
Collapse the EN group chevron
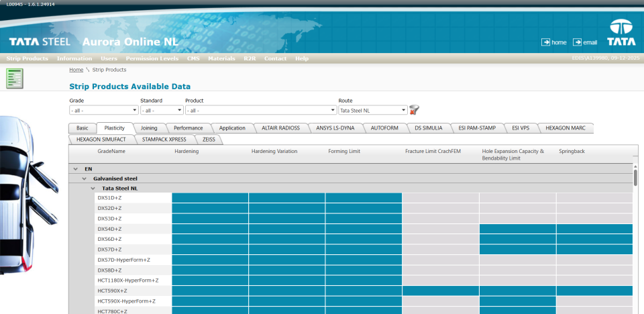[x=75, y=168]
